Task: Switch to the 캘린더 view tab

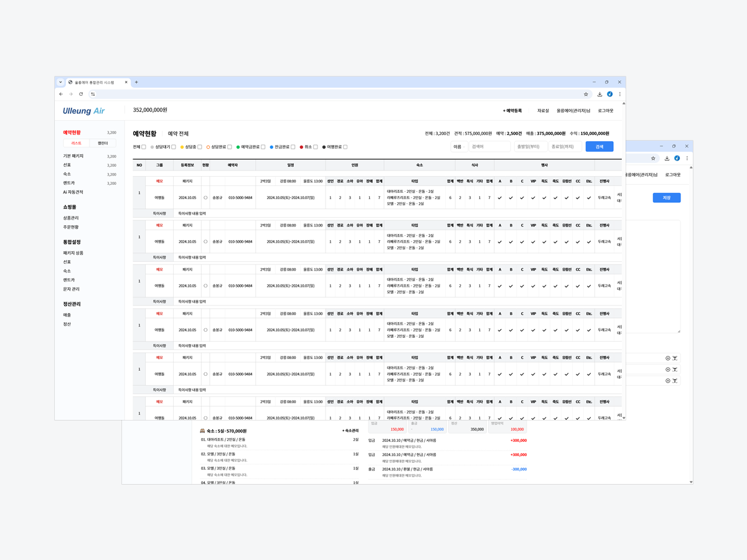Action: coord(103,143)
